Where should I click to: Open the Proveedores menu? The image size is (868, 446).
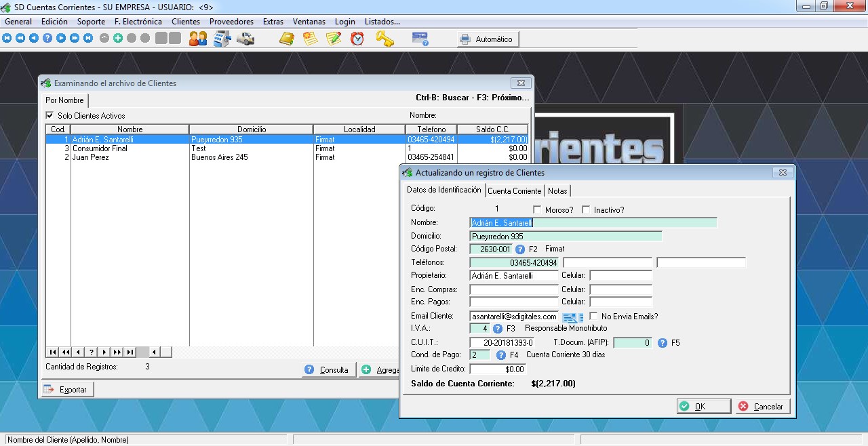point(231,22)
